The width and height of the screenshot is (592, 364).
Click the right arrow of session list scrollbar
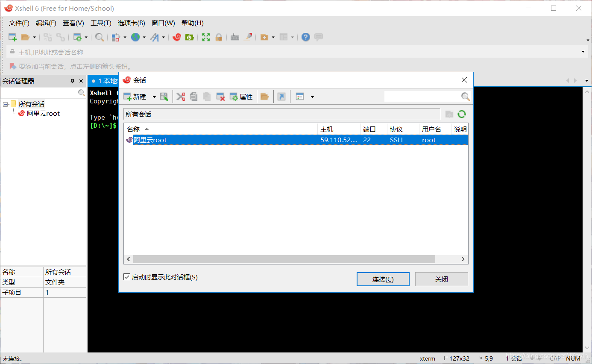pyautogui.click(x=463, y=259)
